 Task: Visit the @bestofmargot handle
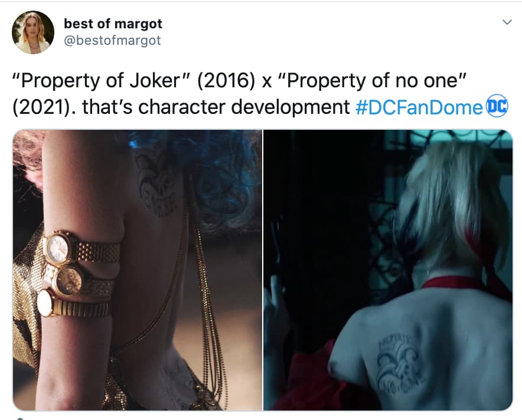112,41
